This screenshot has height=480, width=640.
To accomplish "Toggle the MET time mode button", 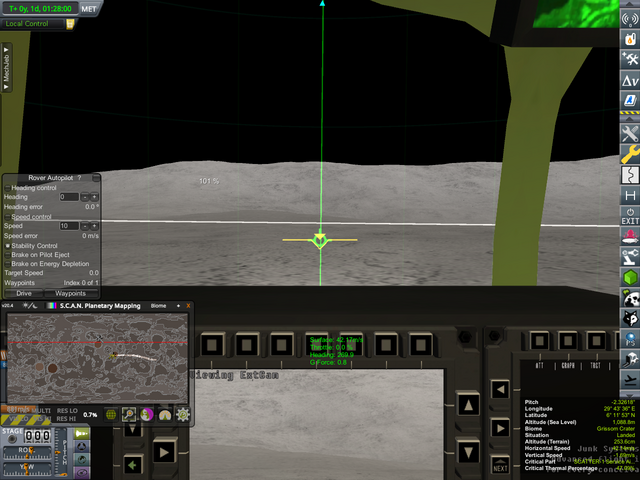I will (89, 9).
